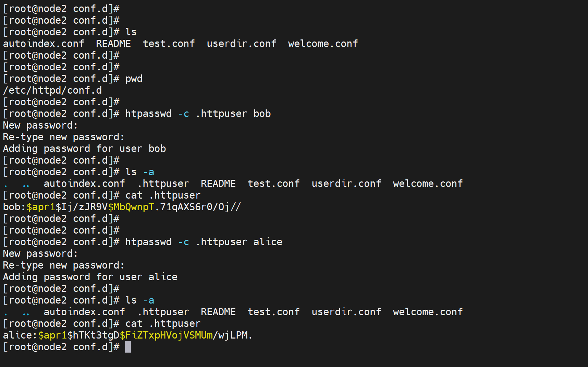
Task: Click 'Adding password for user alice' line
Action: pos(90,277)
